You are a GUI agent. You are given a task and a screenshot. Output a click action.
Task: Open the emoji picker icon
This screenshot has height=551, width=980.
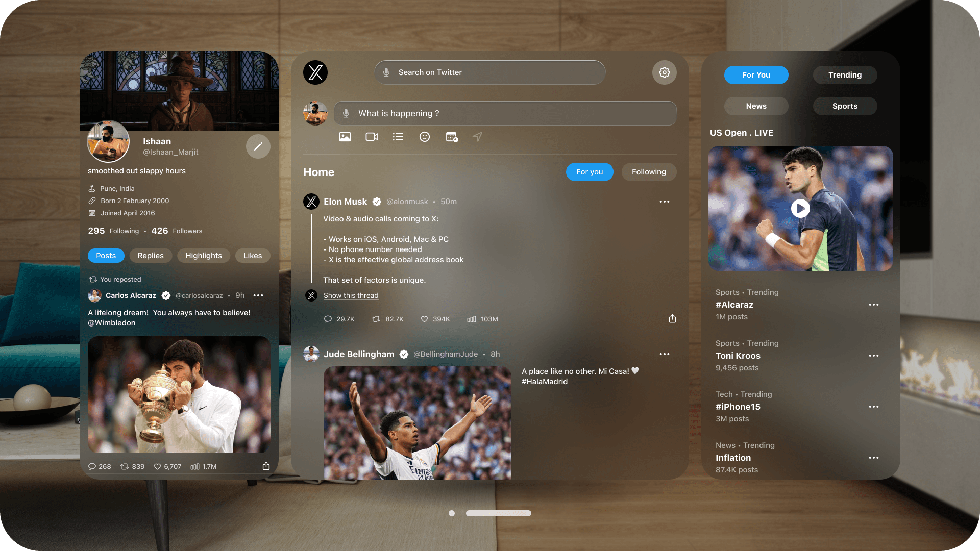point(425,137)
